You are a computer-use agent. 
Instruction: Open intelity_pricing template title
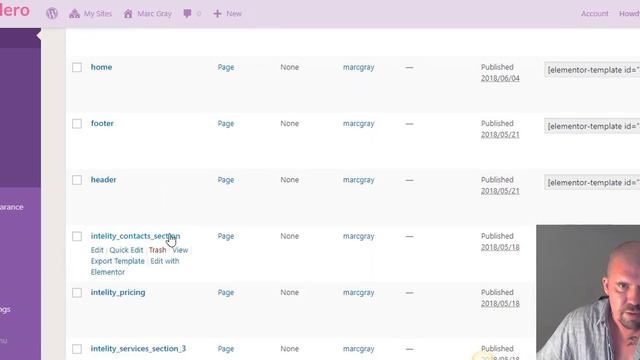tap(118, 292)
